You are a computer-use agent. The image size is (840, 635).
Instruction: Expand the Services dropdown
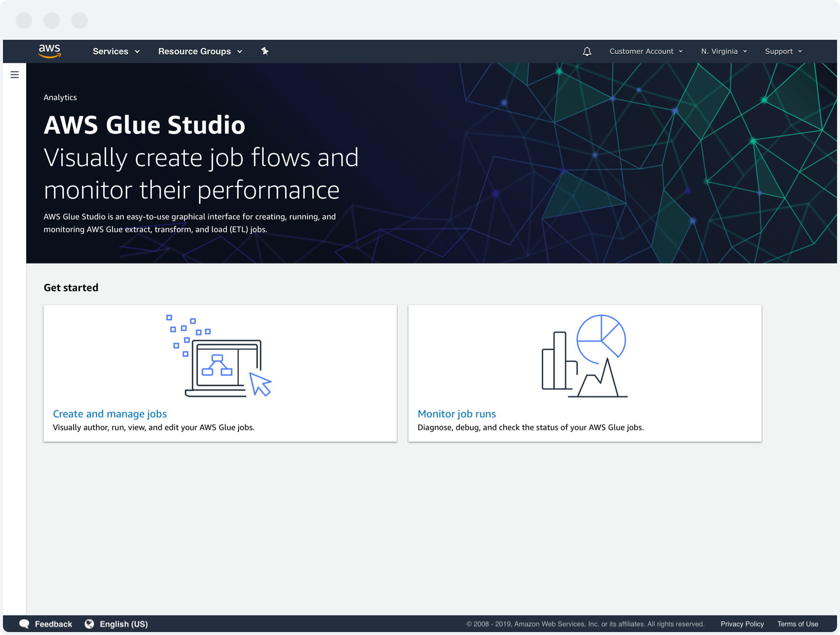click(x=116, y=51)
